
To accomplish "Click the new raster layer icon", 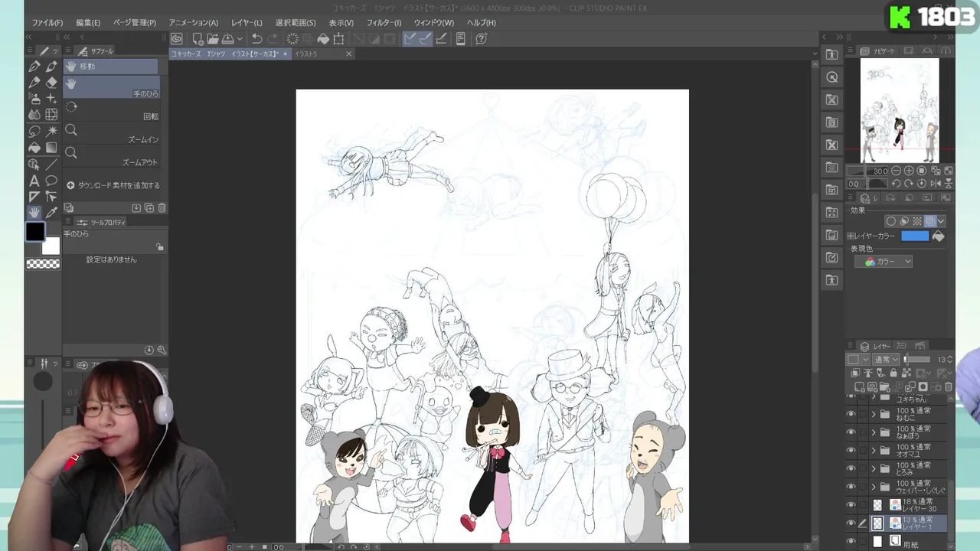I will point(859,387).
